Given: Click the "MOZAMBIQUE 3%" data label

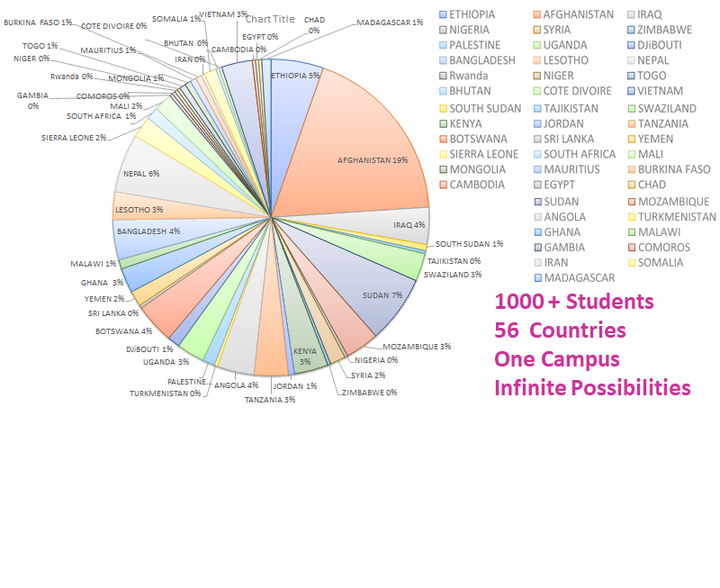Looking at the screenshot, I should pos(417,347).
